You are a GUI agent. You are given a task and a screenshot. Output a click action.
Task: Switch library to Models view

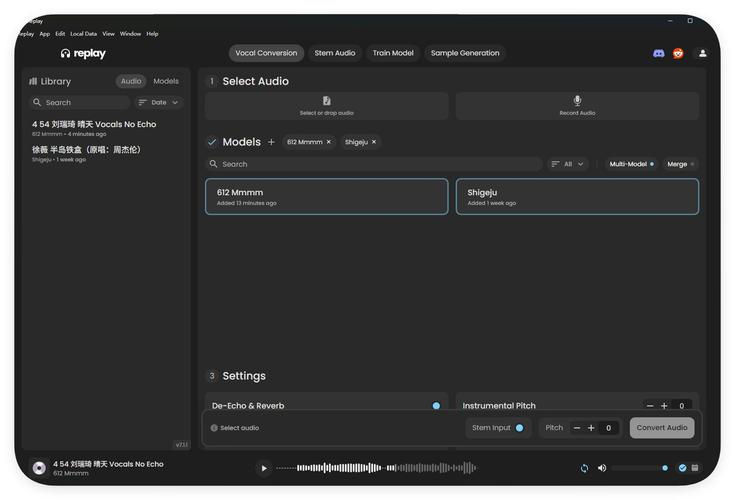(x=166, y=81)
